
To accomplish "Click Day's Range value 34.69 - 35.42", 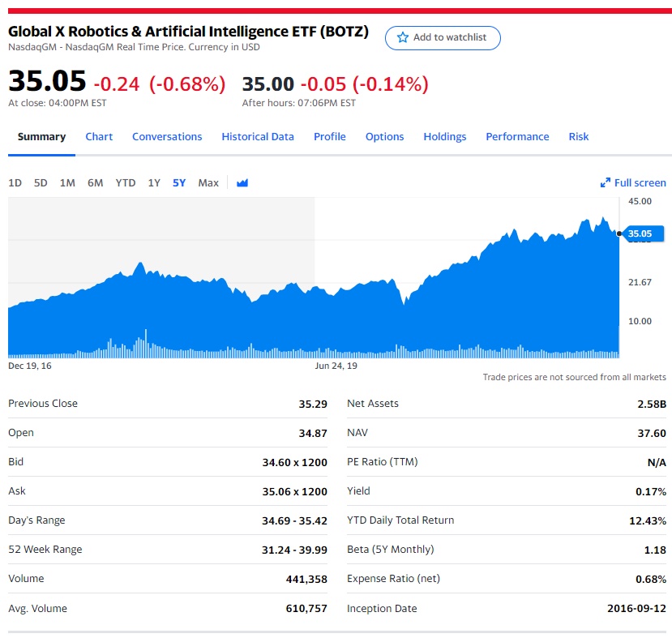I will tap(295, 520).
